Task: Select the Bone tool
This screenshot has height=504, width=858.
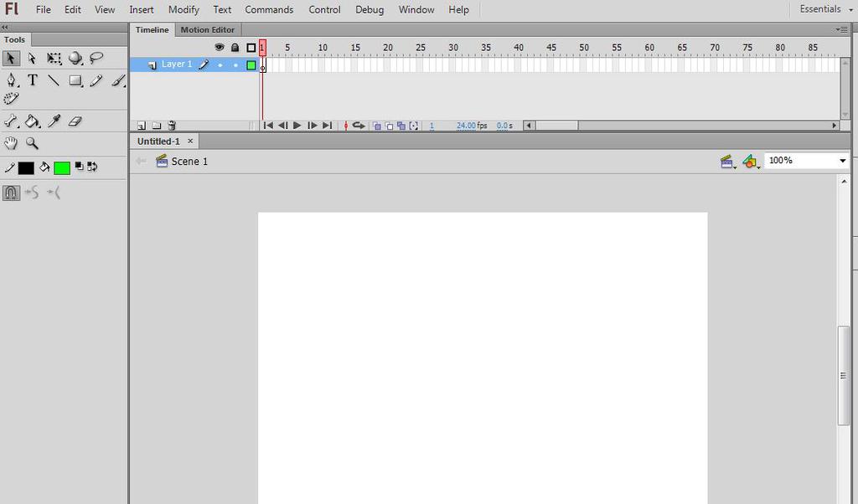Action: [11, 121]
